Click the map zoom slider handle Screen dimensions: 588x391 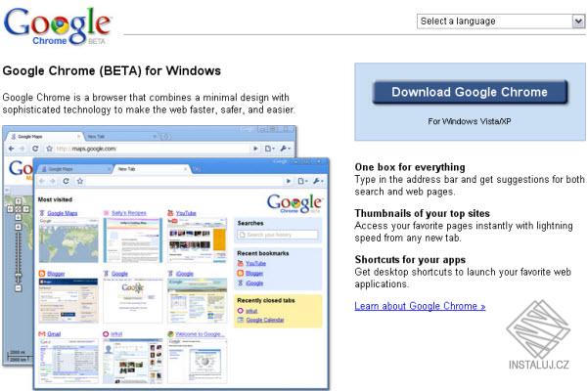18,277
